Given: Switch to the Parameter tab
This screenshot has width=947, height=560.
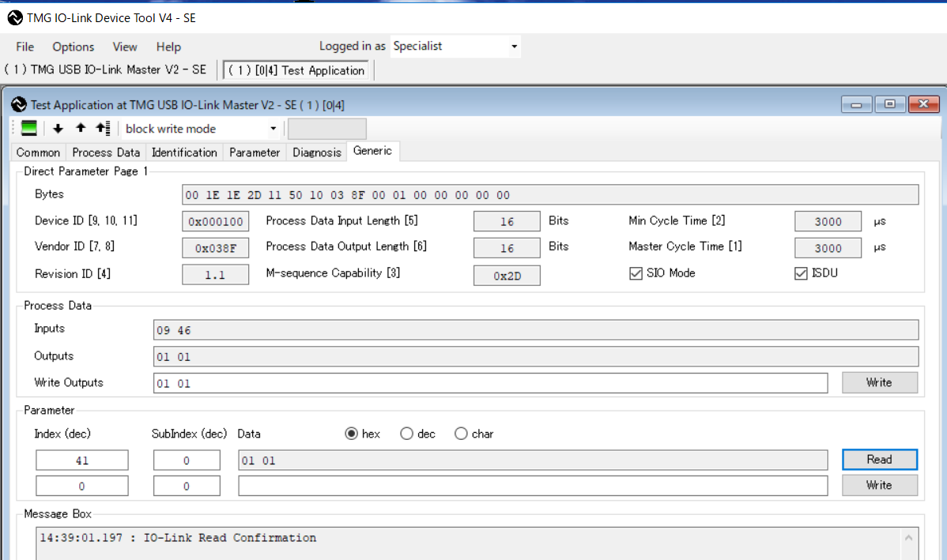Looking at the screenshot, I should click(255, 152).
